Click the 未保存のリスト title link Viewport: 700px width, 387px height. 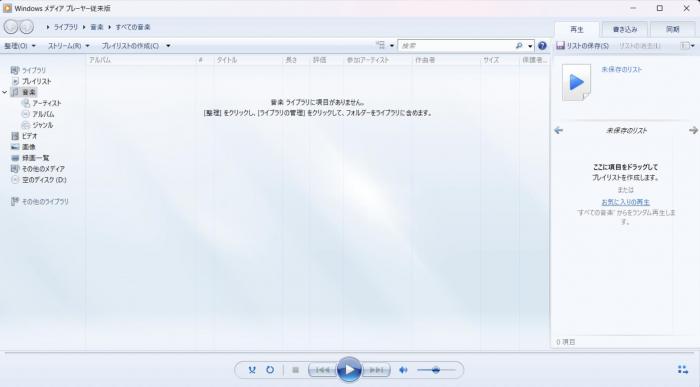[621, 70]
